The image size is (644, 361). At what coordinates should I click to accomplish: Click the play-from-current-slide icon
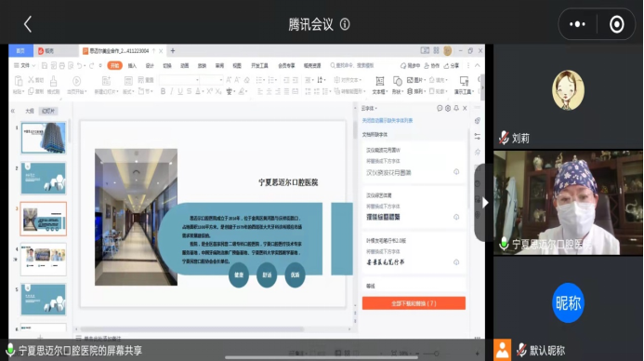click(76, 85)
